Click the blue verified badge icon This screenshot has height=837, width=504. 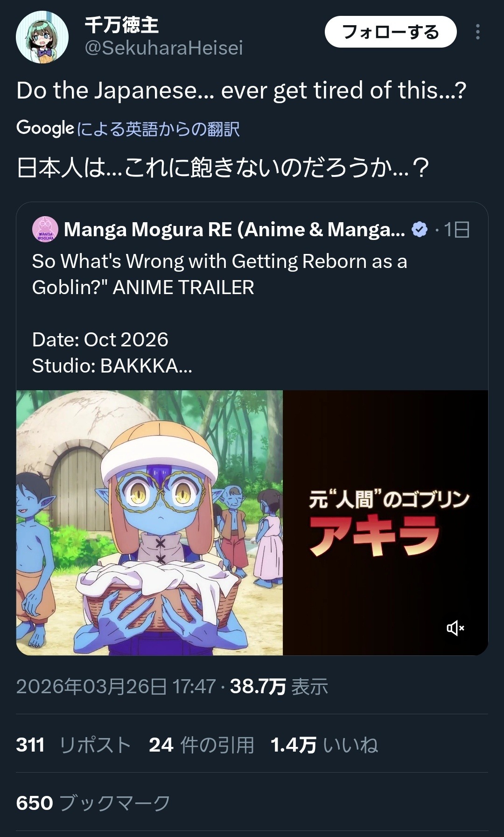point(420,229)
